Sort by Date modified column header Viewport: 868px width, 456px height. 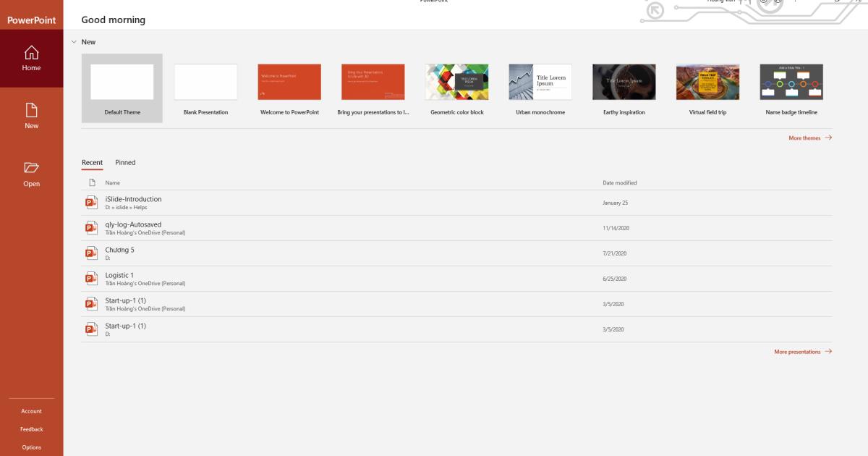620,183
